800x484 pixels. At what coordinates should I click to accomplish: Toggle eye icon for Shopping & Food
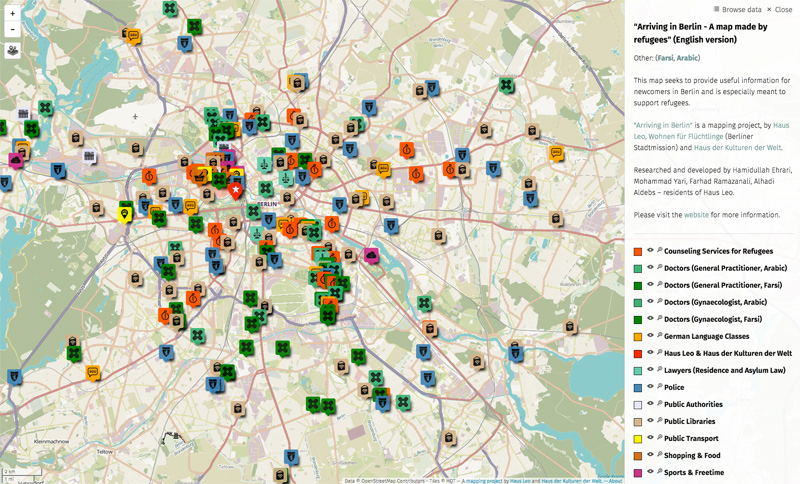[x=650, y=455]
